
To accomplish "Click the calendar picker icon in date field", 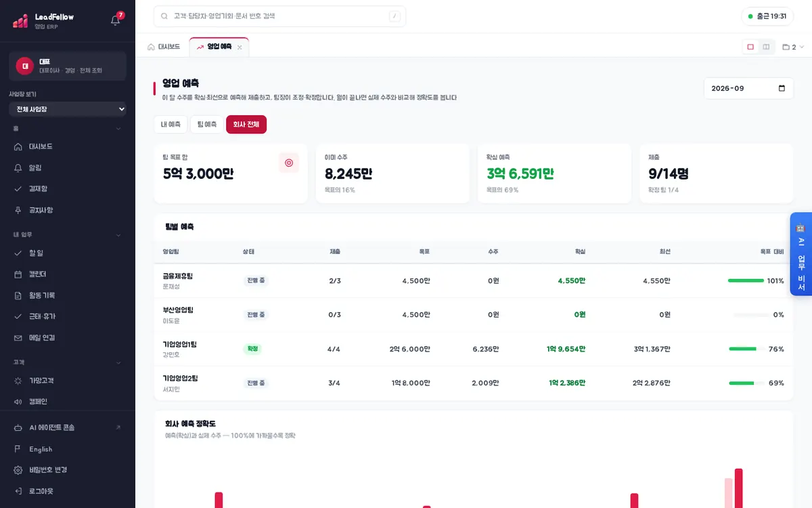I will pyautogui.click(x=782, y=88).
